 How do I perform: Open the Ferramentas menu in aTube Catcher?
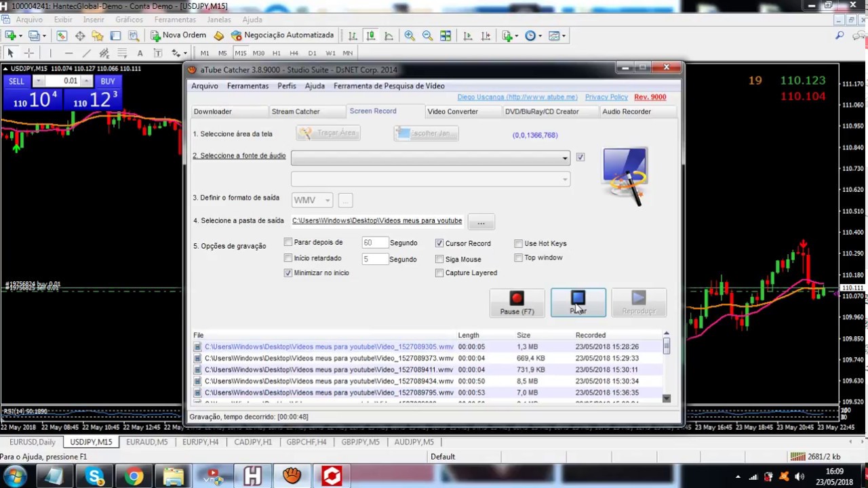(x=248, y=86)
